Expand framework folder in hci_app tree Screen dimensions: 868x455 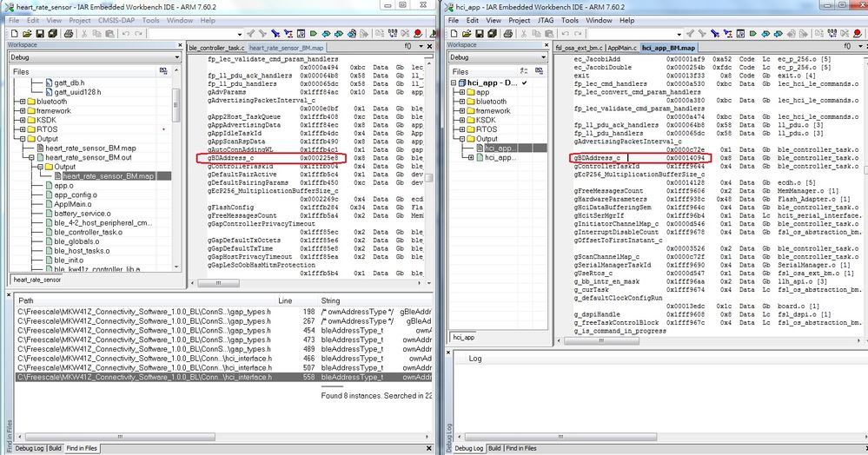[462, 110]
